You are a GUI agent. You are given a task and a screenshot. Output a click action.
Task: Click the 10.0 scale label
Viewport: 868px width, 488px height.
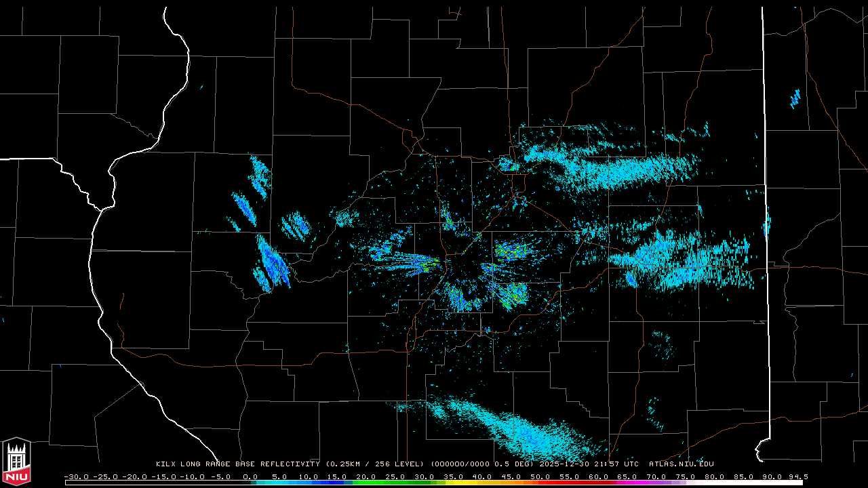point(308,476)
